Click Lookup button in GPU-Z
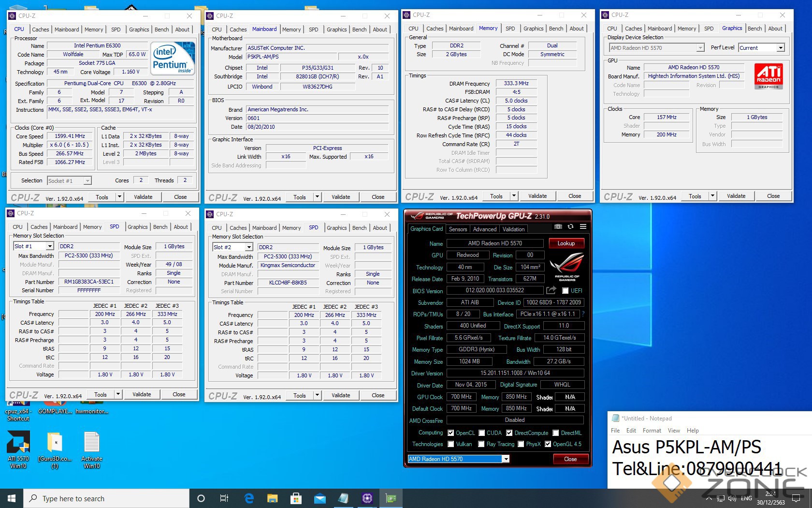Screen dimensions: 812x508 [566, 243]
